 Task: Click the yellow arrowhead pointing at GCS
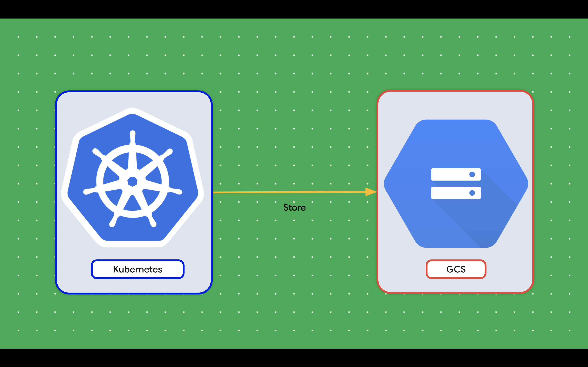click(370, 192)
